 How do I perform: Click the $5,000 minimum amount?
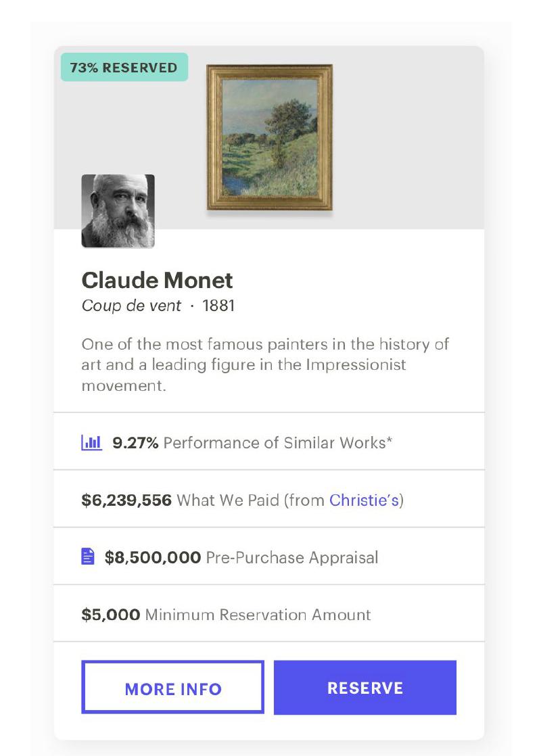pos(111,615)
